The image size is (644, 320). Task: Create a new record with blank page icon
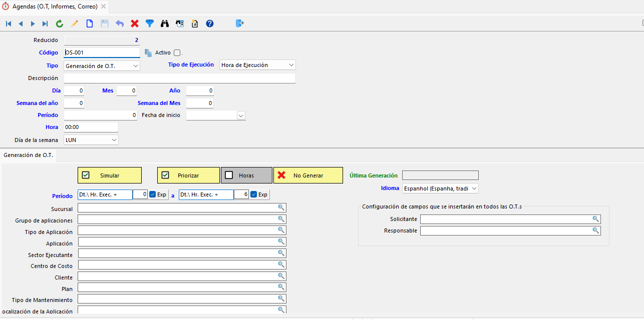click(x=90, y=23)
